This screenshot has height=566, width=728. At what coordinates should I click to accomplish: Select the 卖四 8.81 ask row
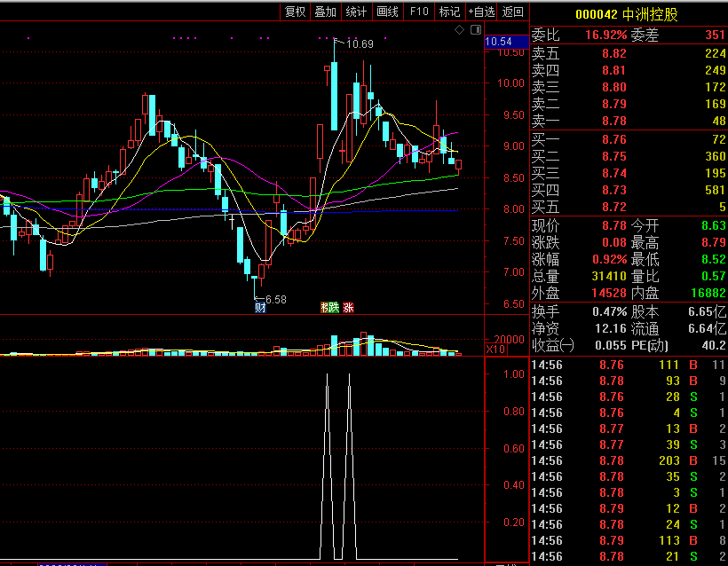click(x=629, y=70)
